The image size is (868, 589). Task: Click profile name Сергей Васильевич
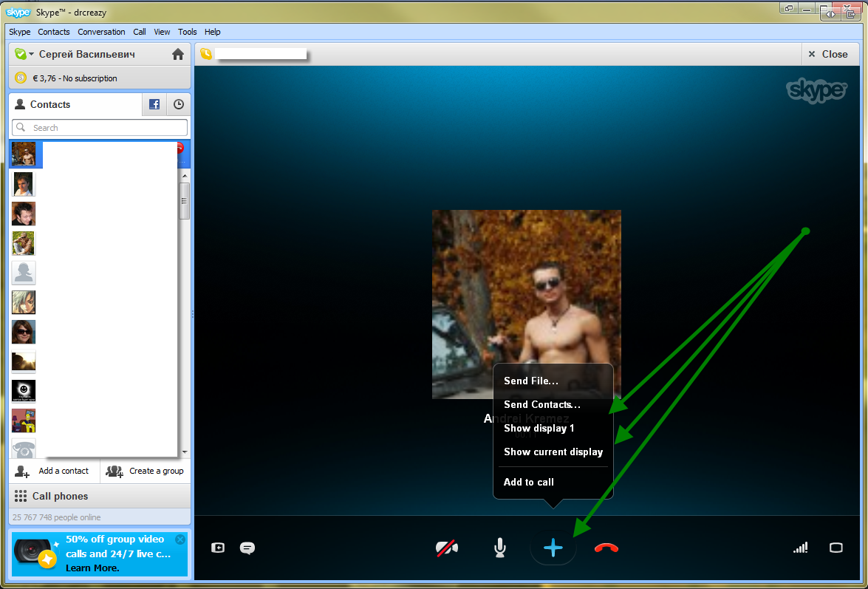pyautogui.click(x=87, y=54)
